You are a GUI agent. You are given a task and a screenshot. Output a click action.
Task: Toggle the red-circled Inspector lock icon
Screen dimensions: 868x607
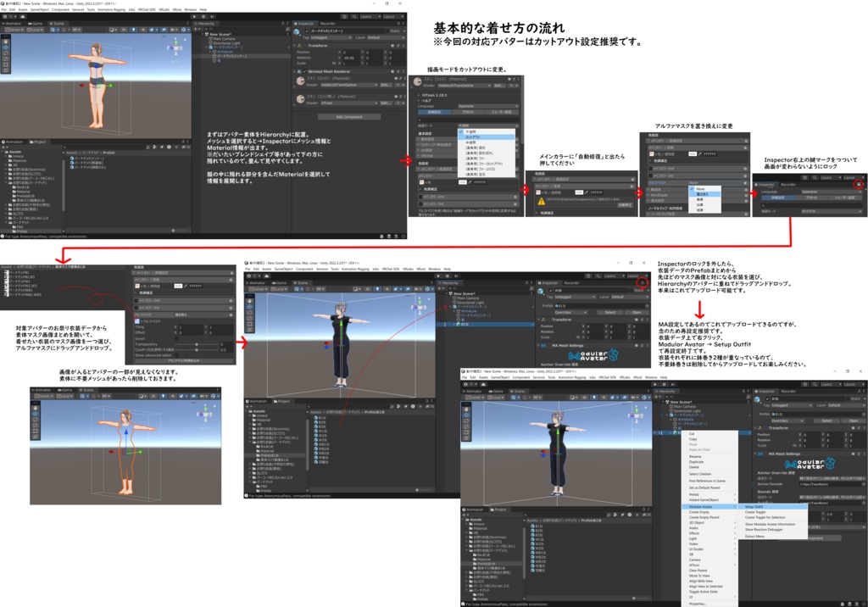[858, 185]
